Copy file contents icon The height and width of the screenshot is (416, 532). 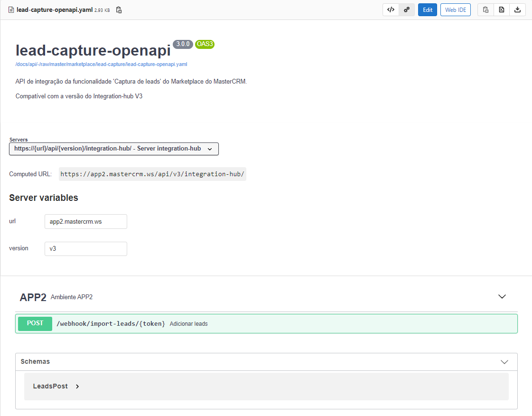[x=485, y=10]
